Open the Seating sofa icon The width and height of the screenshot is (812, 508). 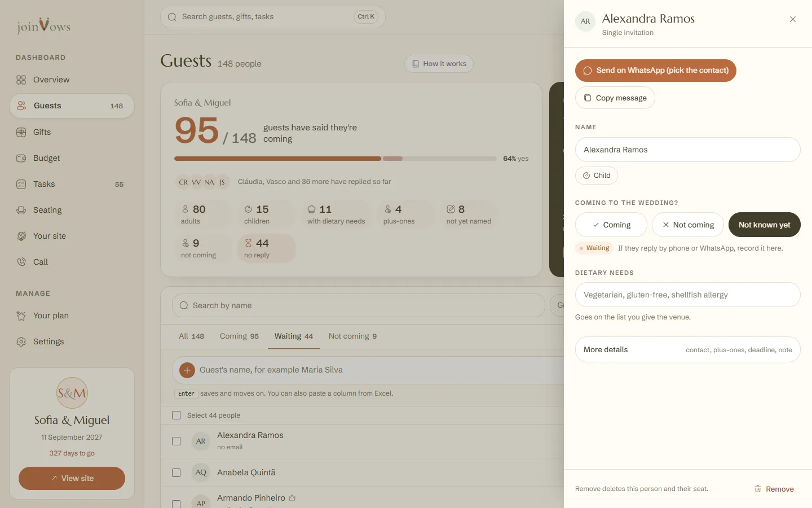pyautogui.click(x=21, y=210)
